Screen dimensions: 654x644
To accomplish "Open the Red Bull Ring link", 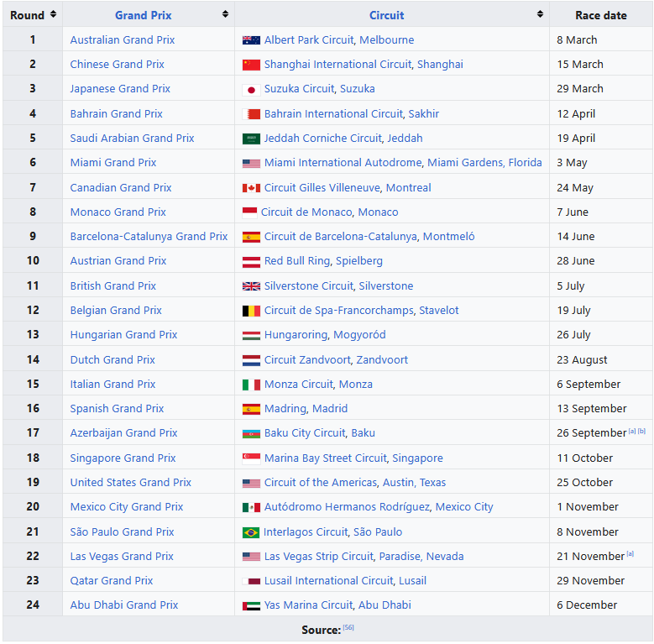I will [297, 261].
